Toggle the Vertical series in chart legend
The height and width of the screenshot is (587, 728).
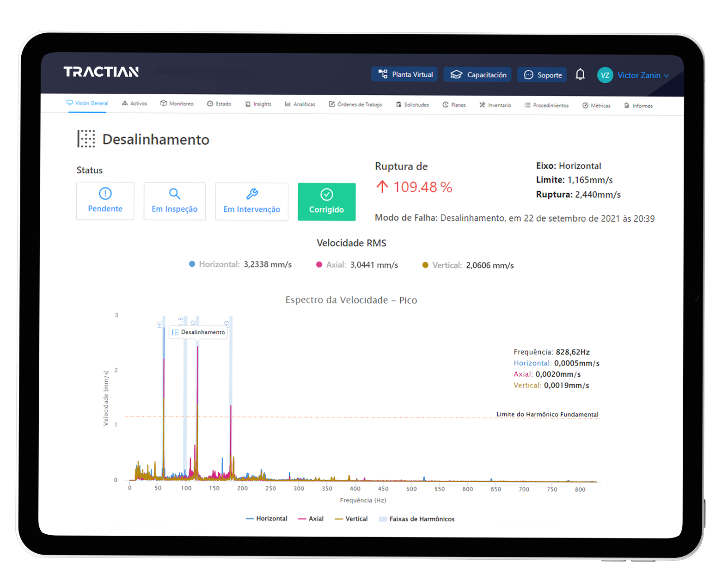[351, 519]
